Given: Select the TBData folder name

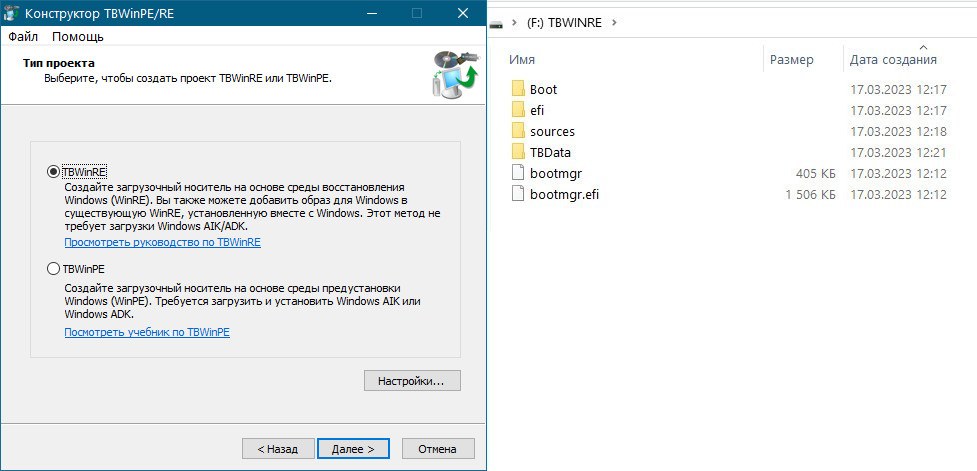Looking at the screenshot, I should pos(550,153).
